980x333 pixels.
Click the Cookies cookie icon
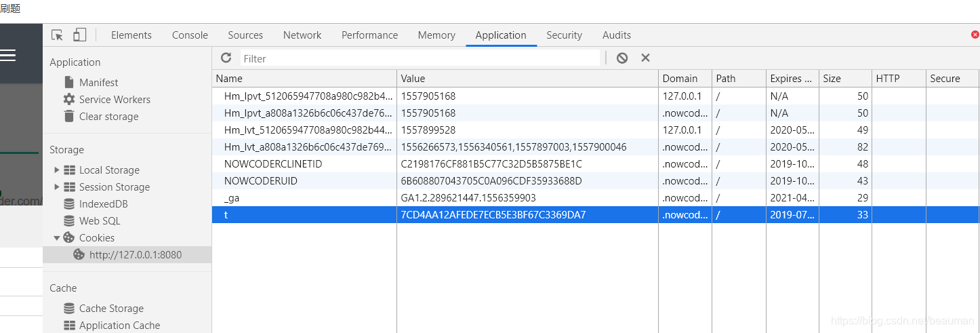pyautogui.click(x=68, y=238)
